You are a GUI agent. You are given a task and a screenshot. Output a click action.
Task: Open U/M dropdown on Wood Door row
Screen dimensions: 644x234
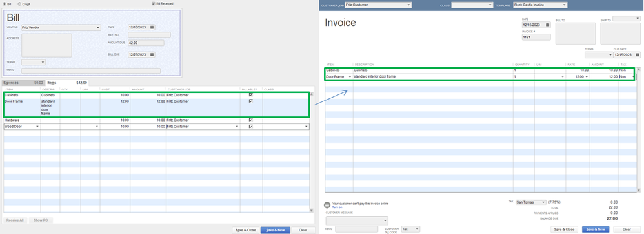[97, 127]
